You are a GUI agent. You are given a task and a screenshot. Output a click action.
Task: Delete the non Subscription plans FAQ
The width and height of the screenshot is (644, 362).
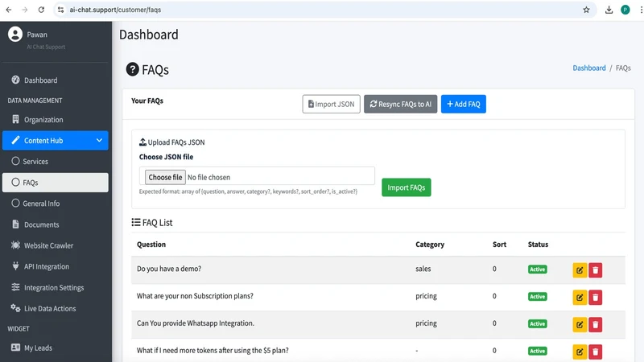(595, 297)
